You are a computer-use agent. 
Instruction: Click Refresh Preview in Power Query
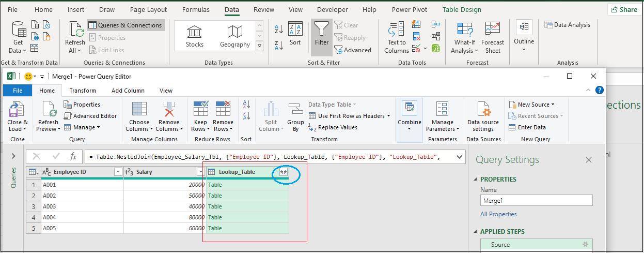(x=49, y=117)
